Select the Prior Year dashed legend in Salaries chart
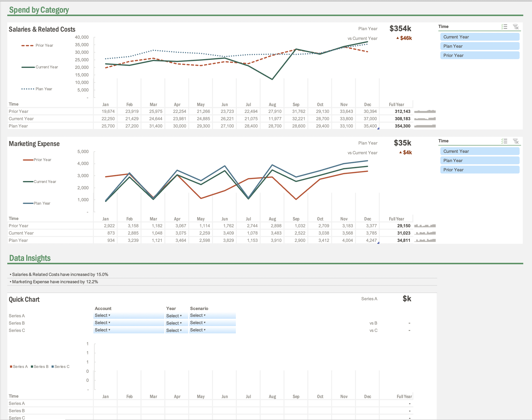532x420 pixels. tap(38, 45)
